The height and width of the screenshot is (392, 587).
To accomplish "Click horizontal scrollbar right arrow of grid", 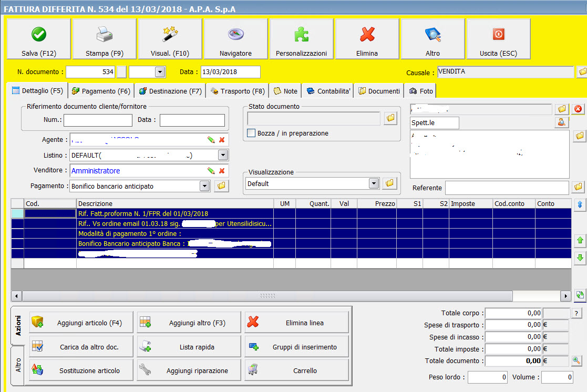I will click(x=565, y=296).
